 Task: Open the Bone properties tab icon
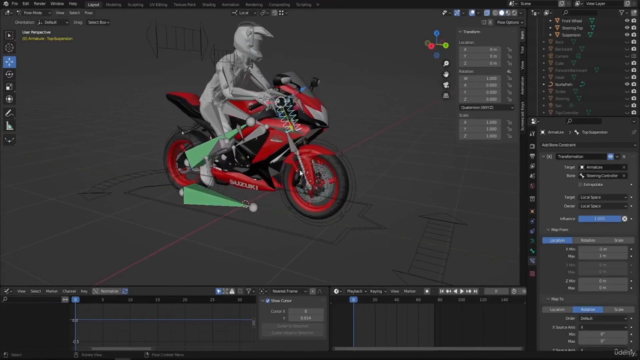(x=532, y=251)
